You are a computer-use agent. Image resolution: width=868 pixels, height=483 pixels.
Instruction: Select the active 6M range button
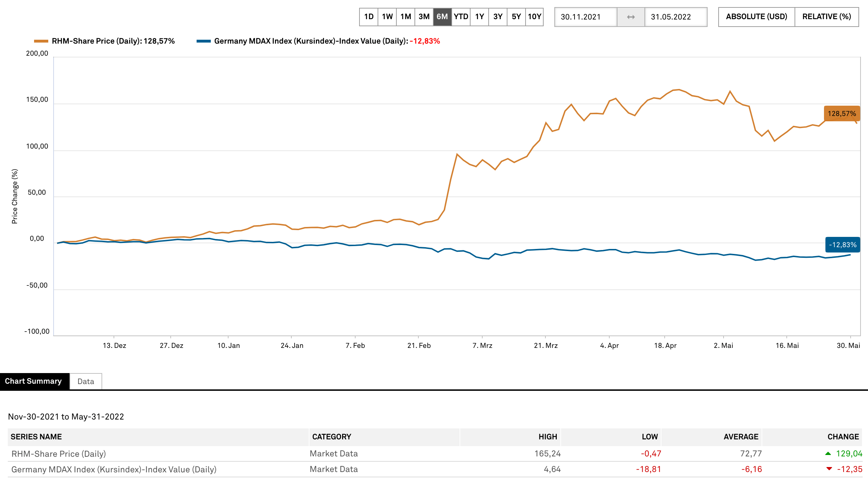click(x=442, y=17)
